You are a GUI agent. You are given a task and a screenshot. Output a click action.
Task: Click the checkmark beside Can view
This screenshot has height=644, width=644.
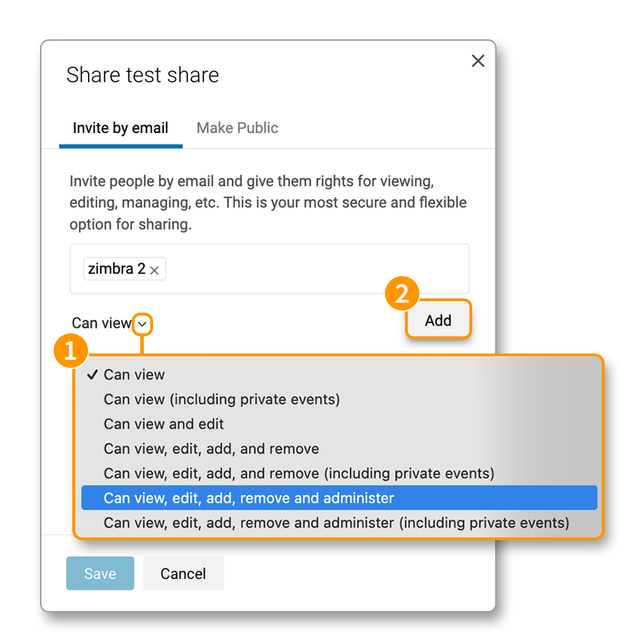coord(92,374)
